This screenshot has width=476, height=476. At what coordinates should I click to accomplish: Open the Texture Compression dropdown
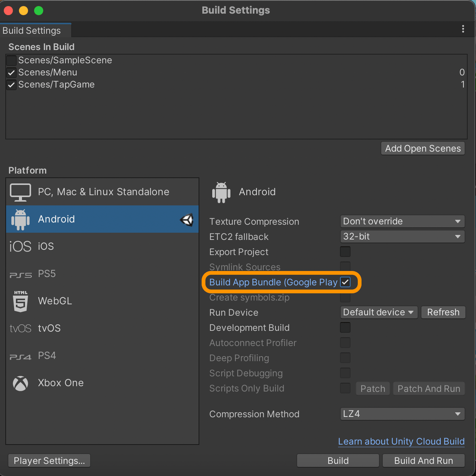402,221
